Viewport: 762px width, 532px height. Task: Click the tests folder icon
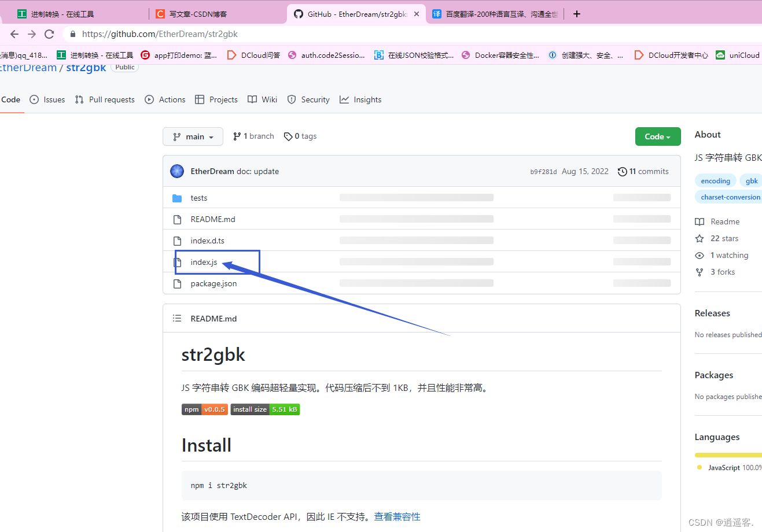pos(177,198)
